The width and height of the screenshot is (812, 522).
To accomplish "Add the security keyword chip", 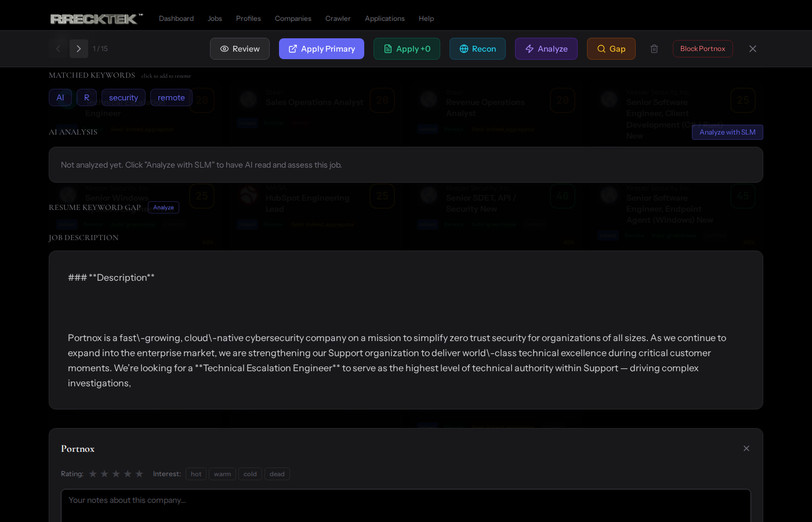I will [124, 97].
